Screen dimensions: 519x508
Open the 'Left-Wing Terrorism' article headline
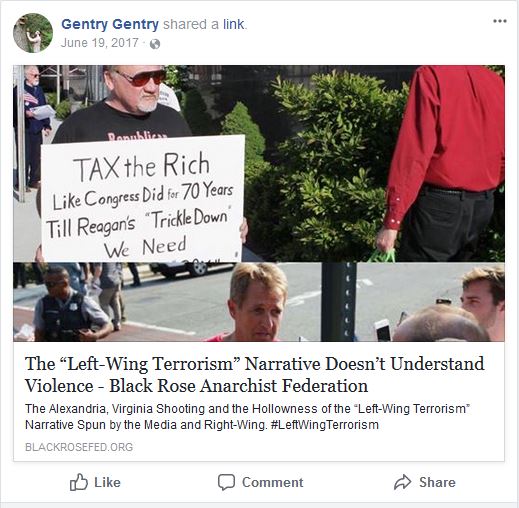pyautogui.click(x=255, y=375)
